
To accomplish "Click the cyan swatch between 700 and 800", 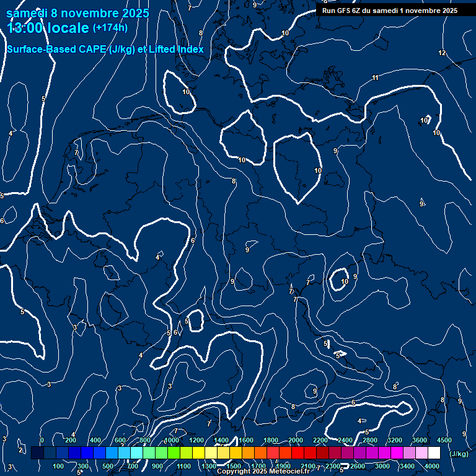I will coord(136,452).
